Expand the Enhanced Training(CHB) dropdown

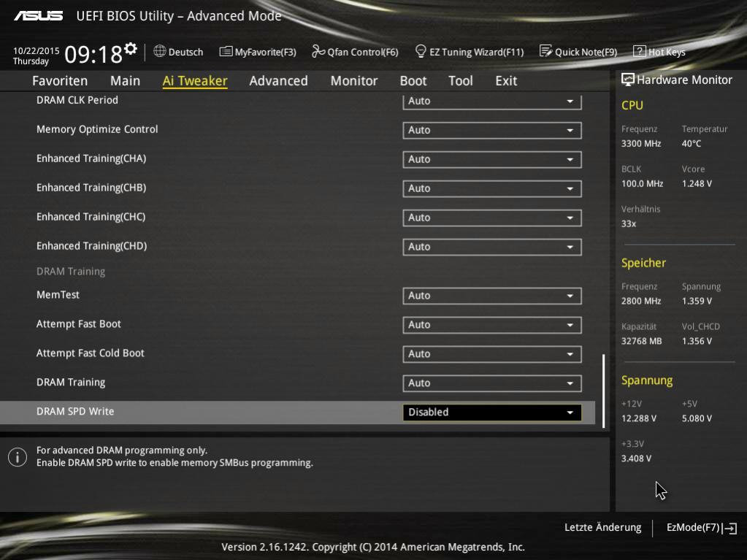point(491,188)
